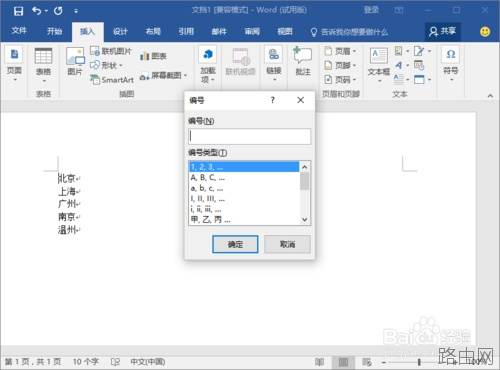Click the smiley feedback icon
Viewport: 500px width, 370px height.
pos(485,31)
